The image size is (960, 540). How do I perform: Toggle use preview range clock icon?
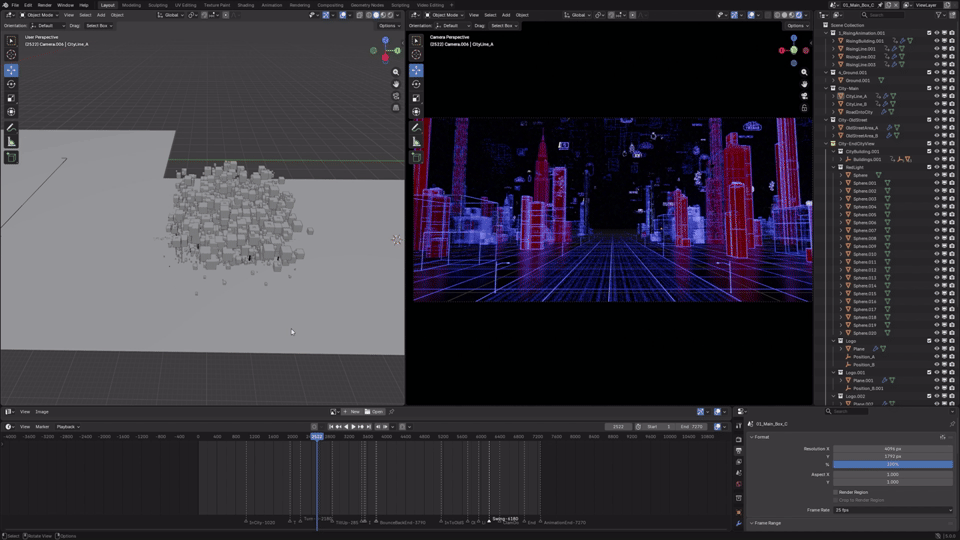pos(638,427)
